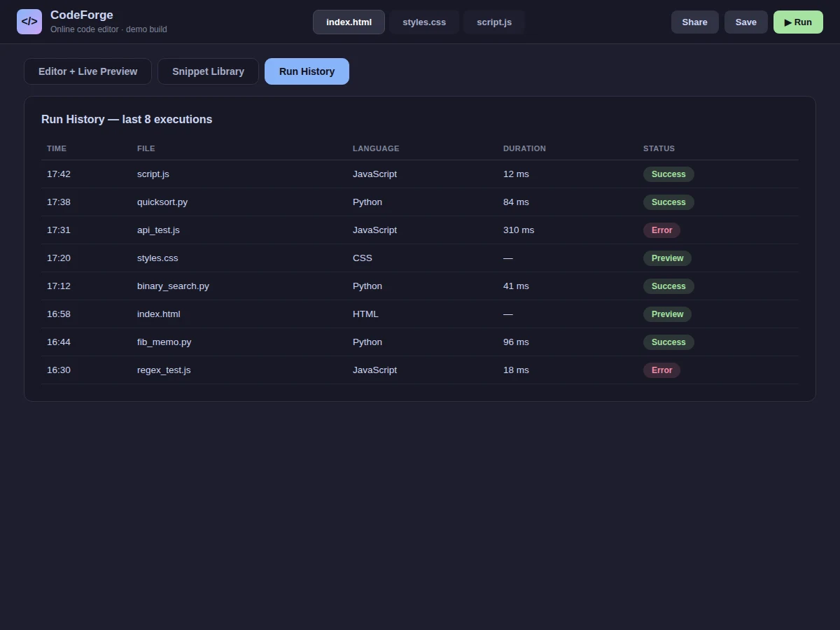Click the Error badge for regex_test.js

661,370
